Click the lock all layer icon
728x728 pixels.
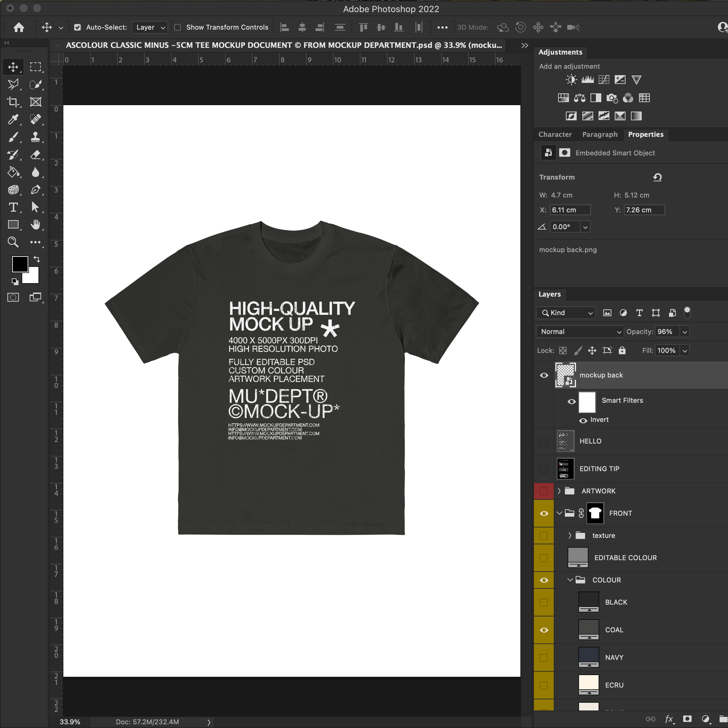pos(622,351)
